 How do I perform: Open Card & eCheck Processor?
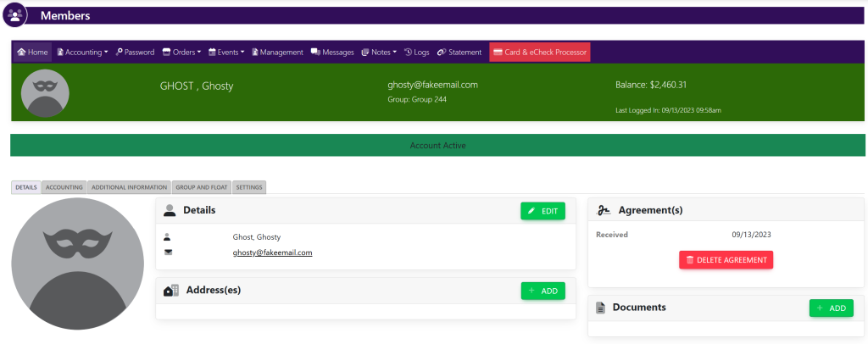point(540,53)
